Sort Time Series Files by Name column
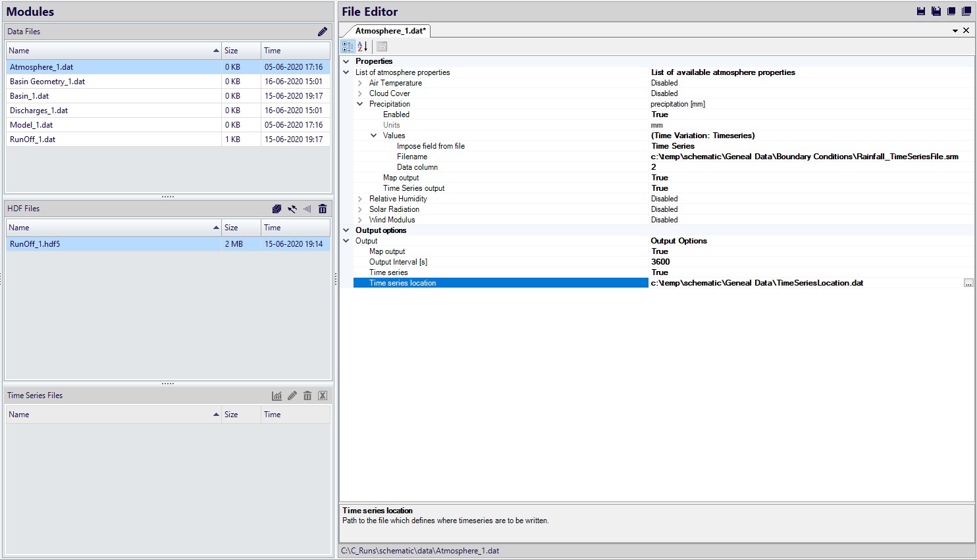 point(114,415)
